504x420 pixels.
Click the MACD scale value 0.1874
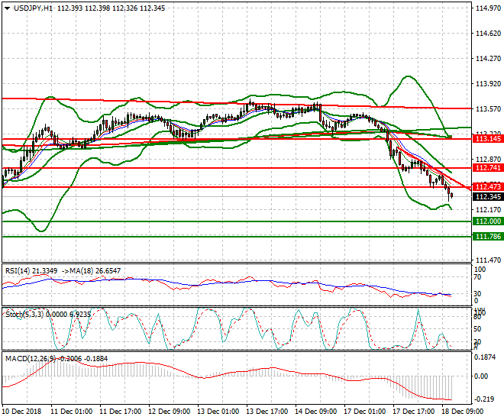(x=485, y=357)
